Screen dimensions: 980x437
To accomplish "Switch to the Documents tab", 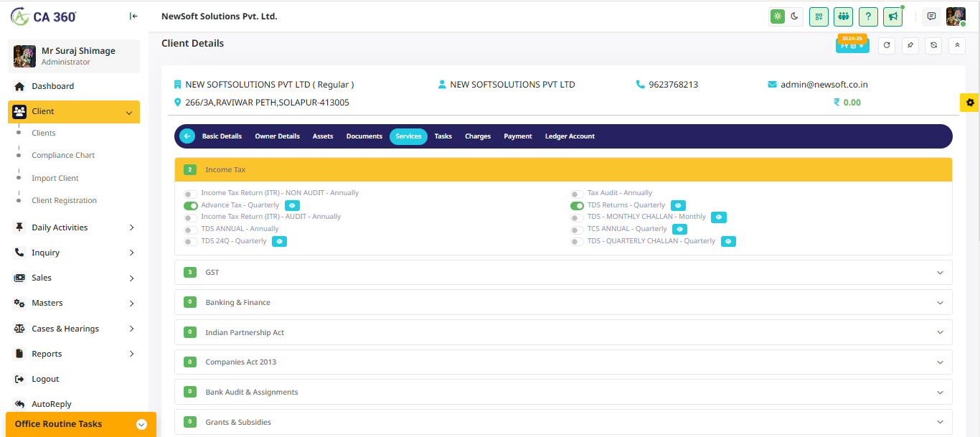I will [364, 136].
